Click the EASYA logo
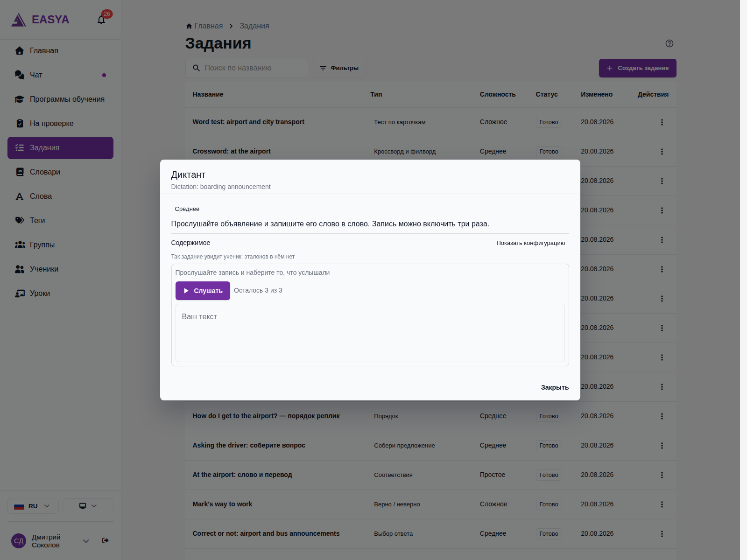This screenshot has width=747, height=560. point(41,20)
